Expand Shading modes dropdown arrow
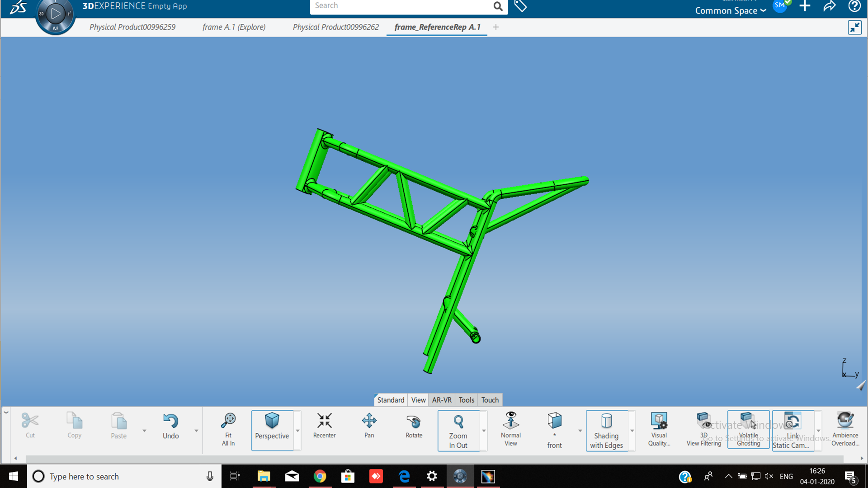 (632, 431)
